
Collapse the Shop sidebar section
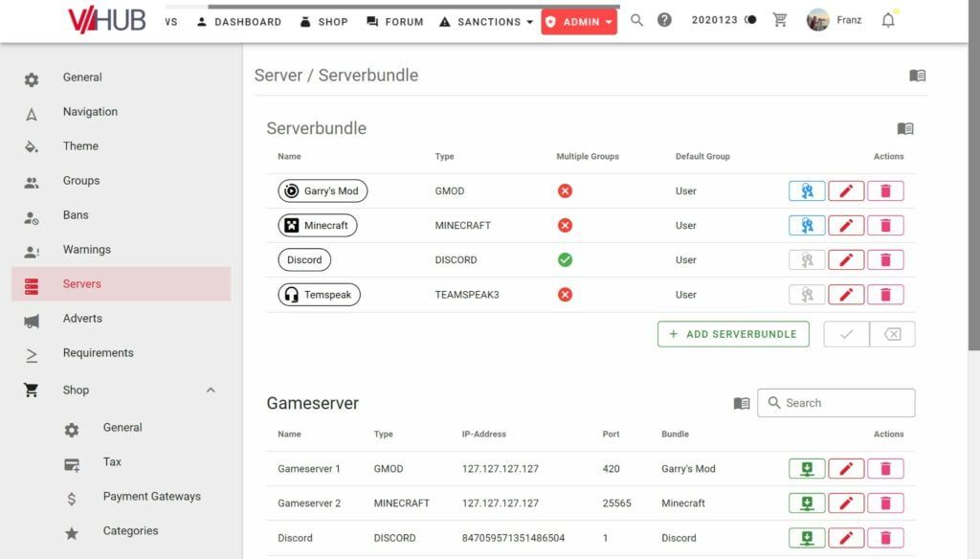(211, 391)
